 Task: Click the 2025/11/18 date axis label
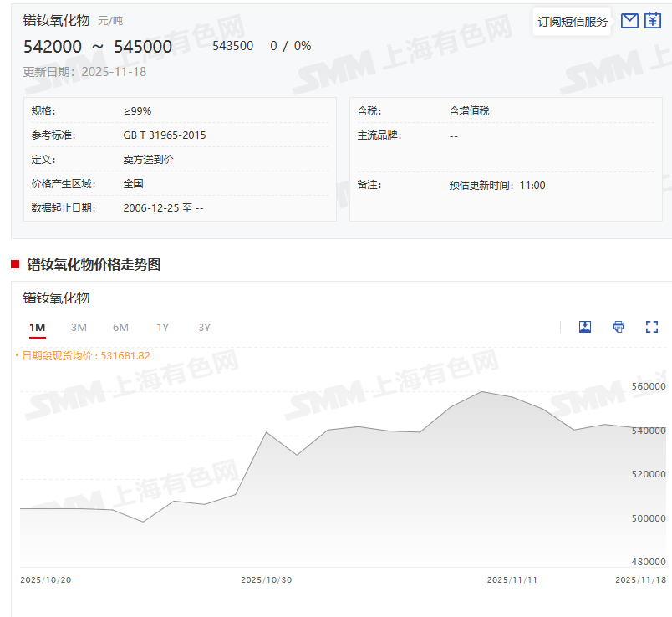coord(639,579)
